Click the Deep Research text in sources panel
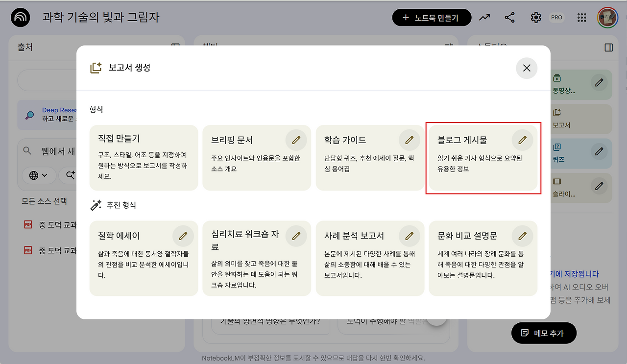627x364 pixels. [x=59, y=110]
